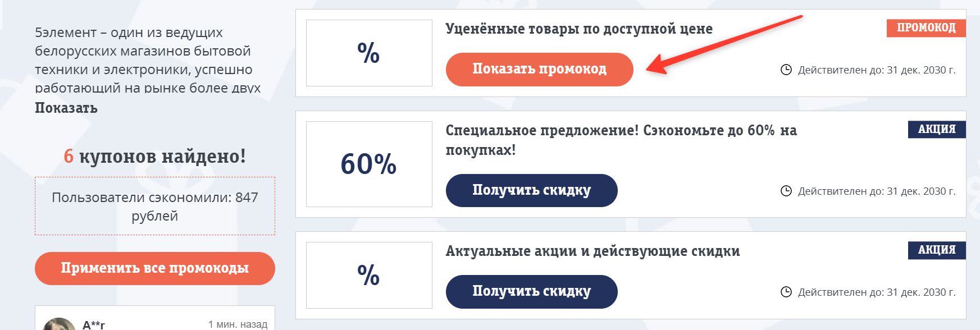
Task: Click the 6 купонов найдено headline
Action: [x=155, y=157]
